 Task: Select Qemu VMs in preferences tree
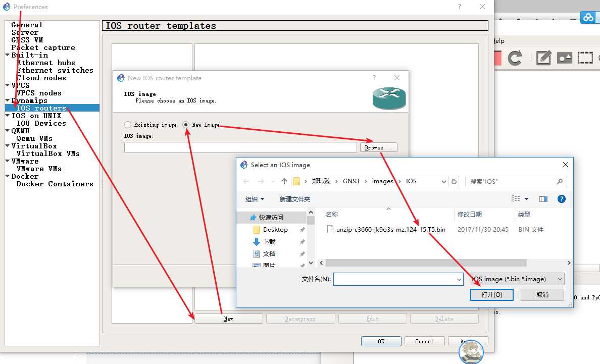pyautogui.click(x=34, y=138)
